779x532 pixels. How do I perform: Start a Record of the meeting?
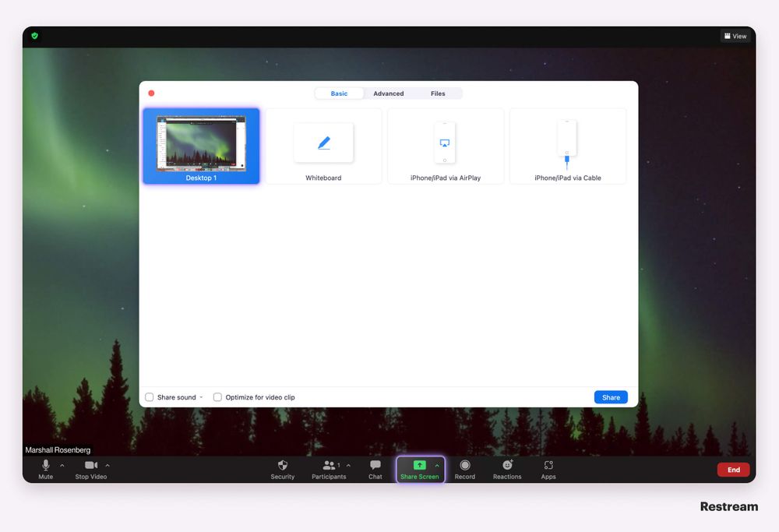pyautogui.click(x=464, y=469)
